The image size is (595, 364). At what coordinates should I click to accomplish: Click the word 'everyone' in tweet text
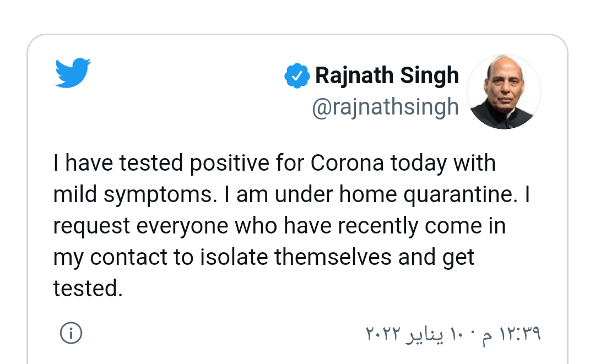[x=182, y=226]
